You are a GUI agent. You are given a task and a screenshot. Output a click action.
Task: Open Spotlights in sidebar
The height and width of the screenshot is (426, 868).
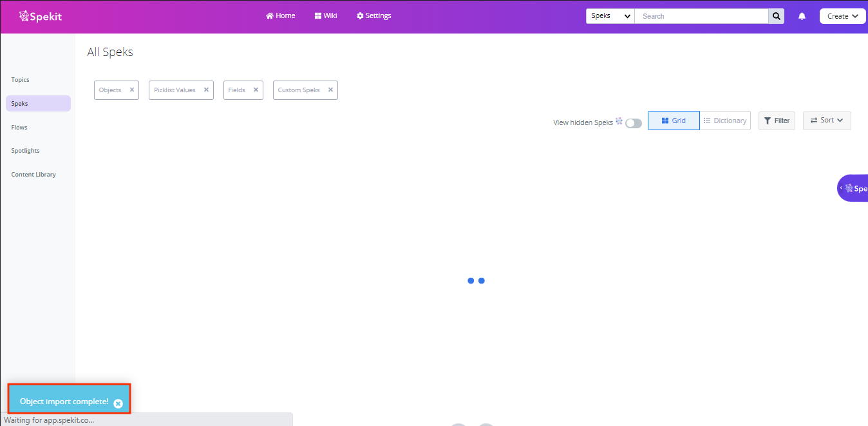pos(26,151)
